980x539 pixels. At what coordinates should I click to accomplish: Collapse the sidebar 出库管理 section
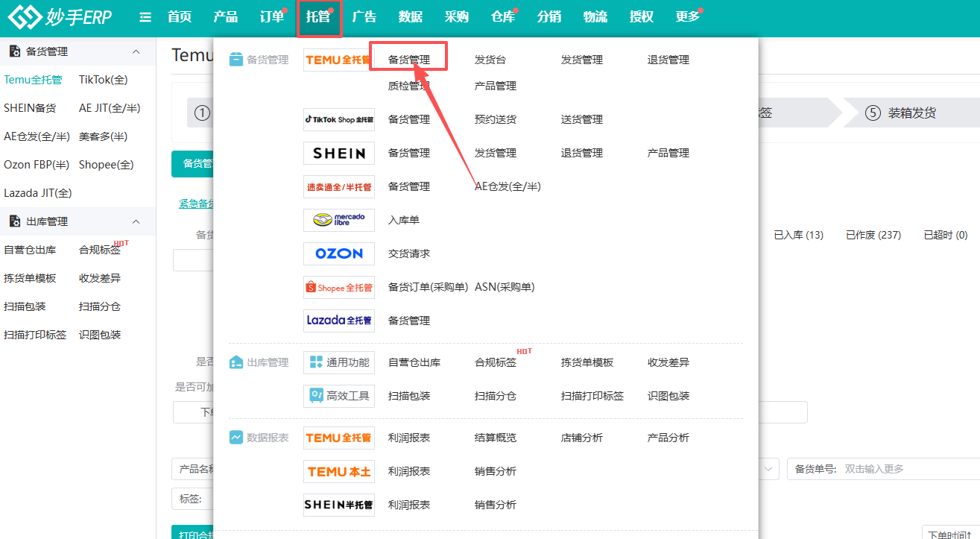pyautogui.click(x=136, y=221)
